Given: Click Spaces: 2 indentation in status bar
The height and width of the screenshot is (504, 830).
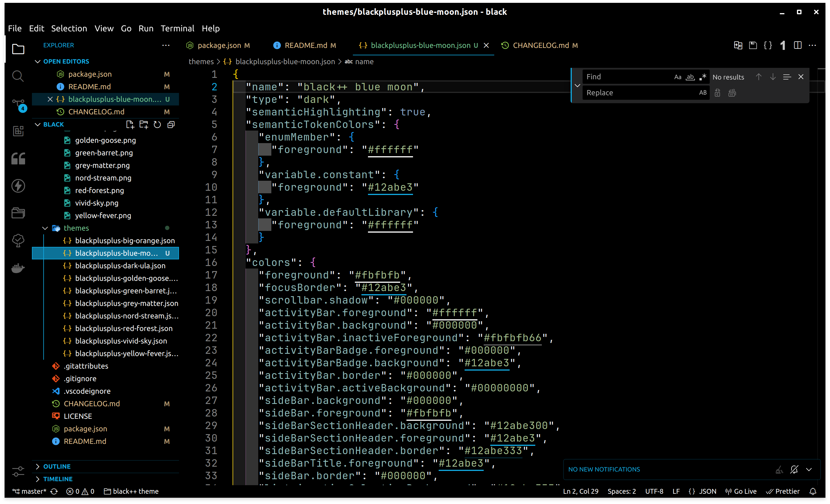Looking at the screenshot, I should pyautogui.click(x=622, y=491).
